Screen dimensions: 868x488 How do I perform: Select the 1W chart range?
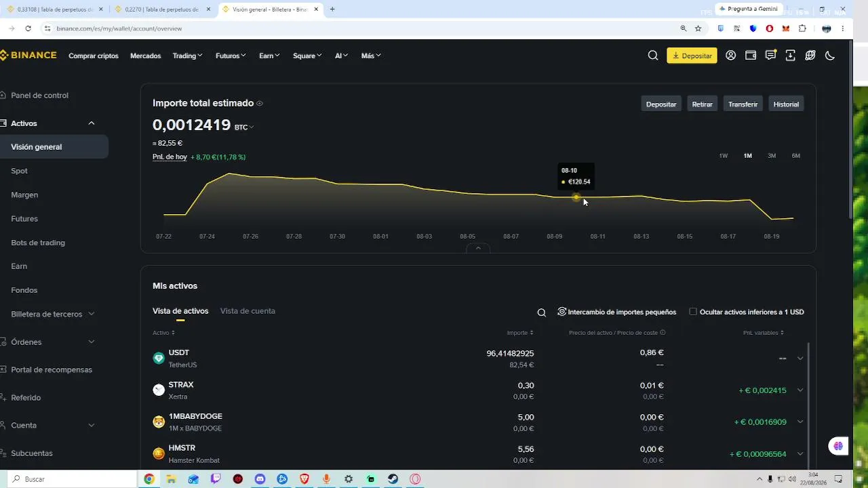coord(724,156)
